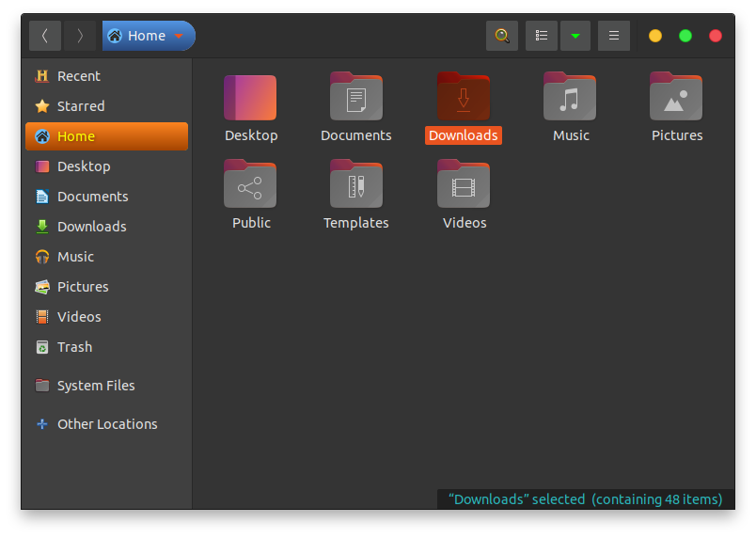This screenshot has height=538, width=756.
Task: Go back with the left arrow button
Action: click(45, 36)
